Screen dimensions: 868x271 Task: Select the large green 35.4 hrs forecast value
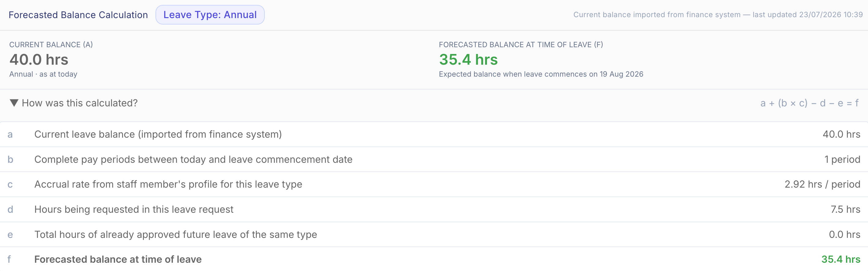468,59
